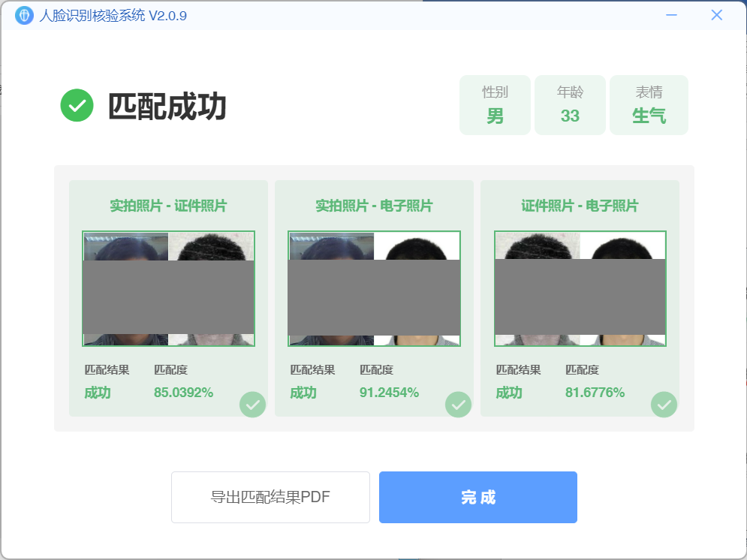Viewport: 747px width, 560px height.
Task: Click the 证件照片 - 电子照片 card title
Action: click(580, 206)
